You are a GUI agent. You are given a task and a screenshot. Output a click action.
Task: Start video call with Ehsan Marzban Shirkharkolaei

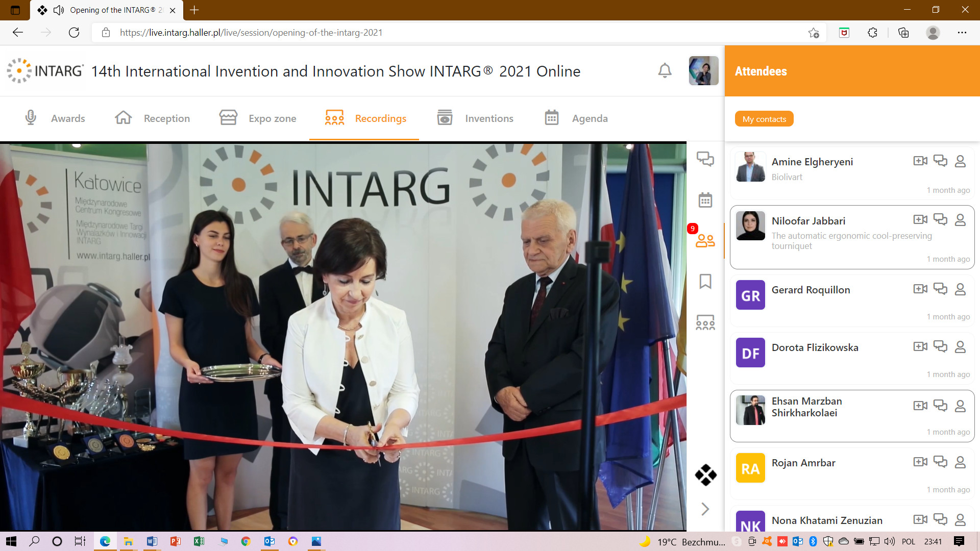tap(920, 406)
